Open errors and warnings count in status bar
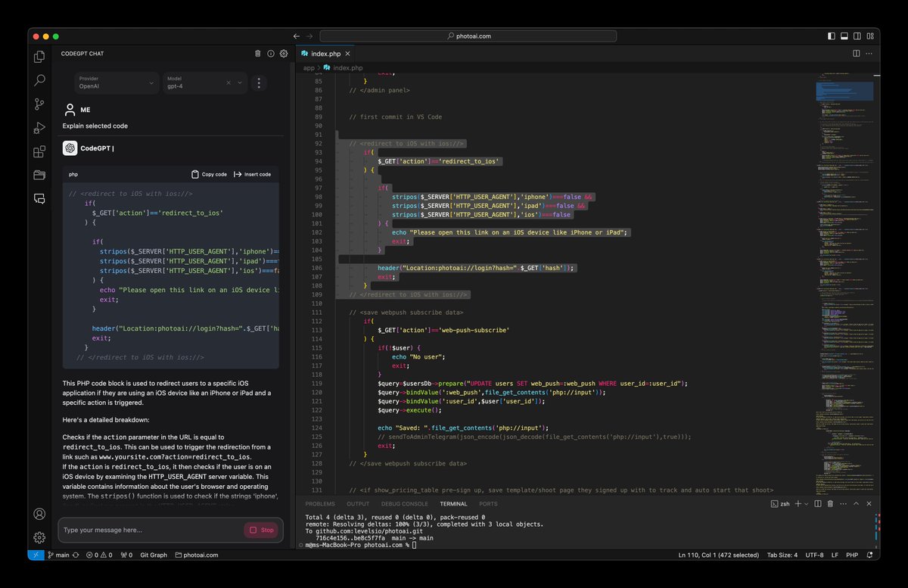This screenshot has width=908, height=588. coord(99,555)
